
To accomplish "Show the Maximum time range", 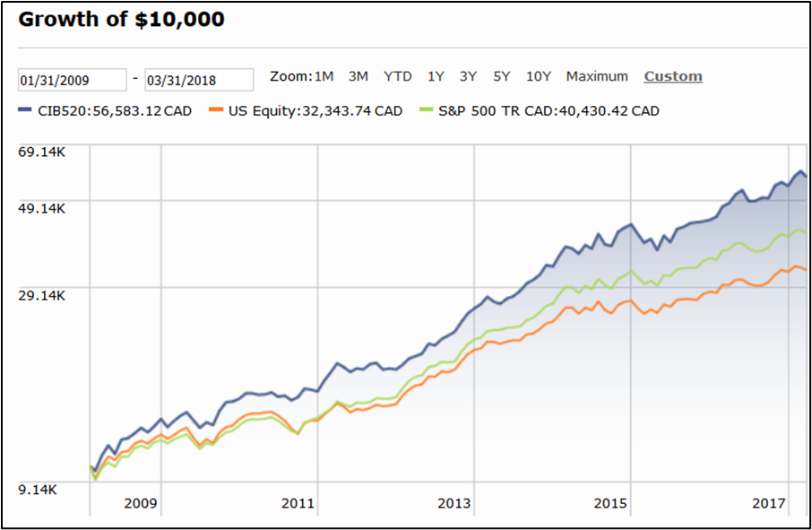I will point(596,76).
